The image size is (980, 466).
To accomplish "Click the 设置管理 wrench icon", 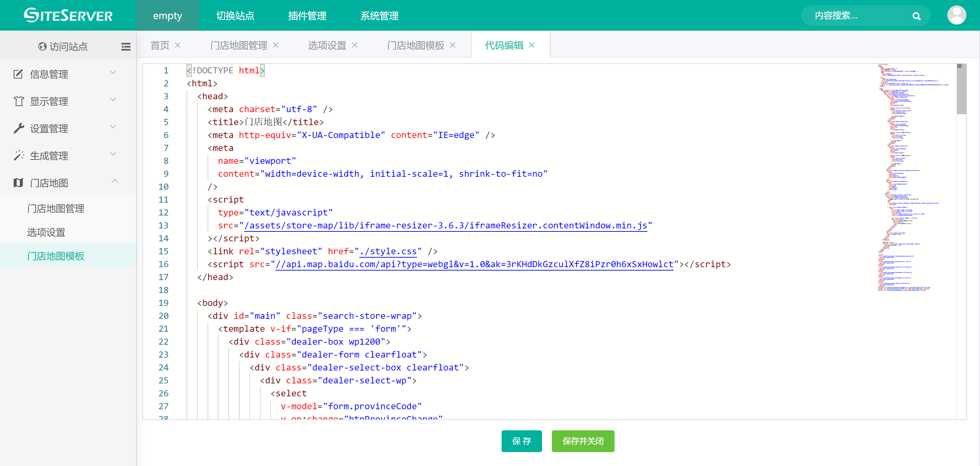I will tap(18, 128).
